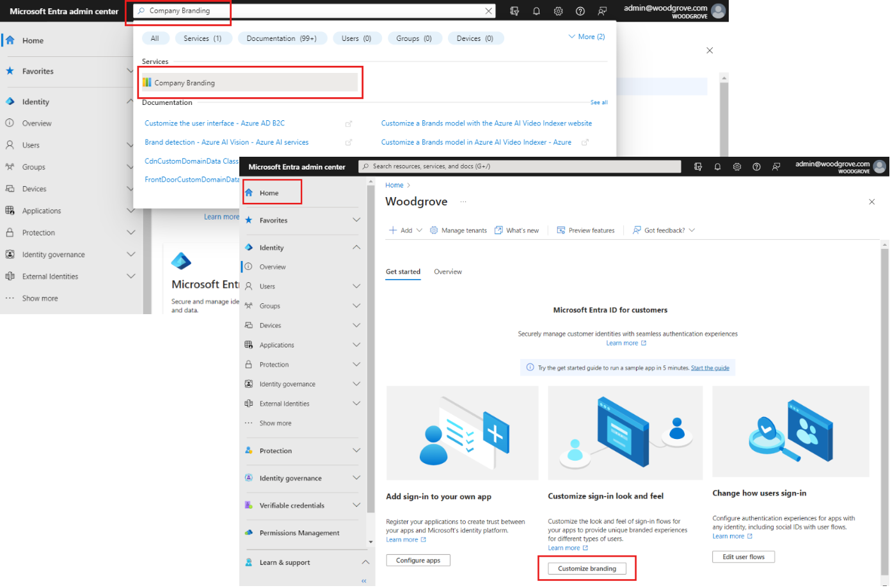Click Home breadcrumb link in front window
Image resolution: width=890 pixels, height=588 pixels.
[x=394, y=186]
